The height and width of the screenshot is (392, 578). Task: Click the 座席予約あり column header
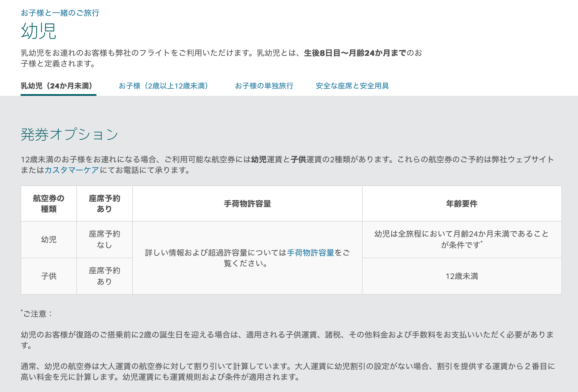click(105, 204)
